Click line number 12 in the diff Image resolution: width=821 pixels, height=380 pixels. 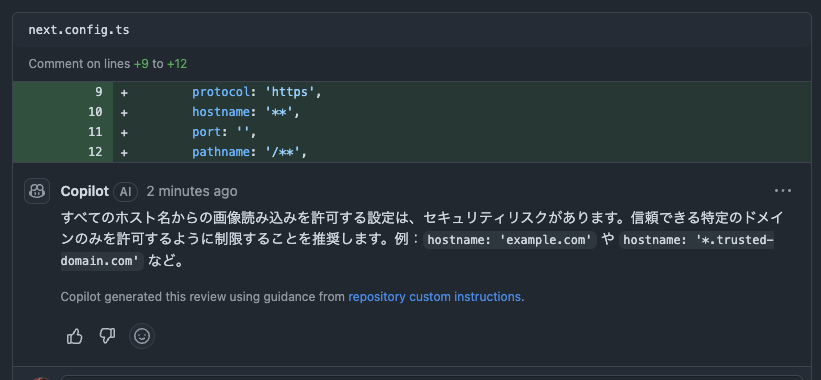tap(95, 152)
